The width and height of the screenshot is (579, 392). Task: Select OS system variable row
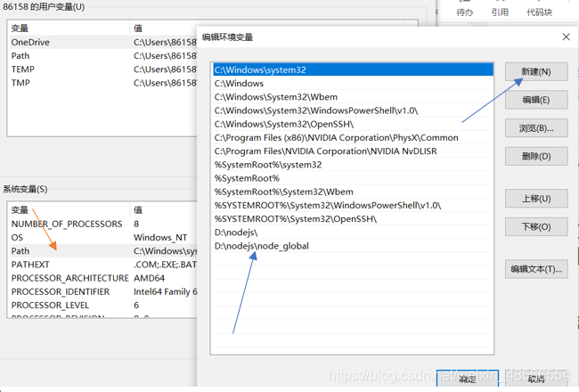coord(102,238)
